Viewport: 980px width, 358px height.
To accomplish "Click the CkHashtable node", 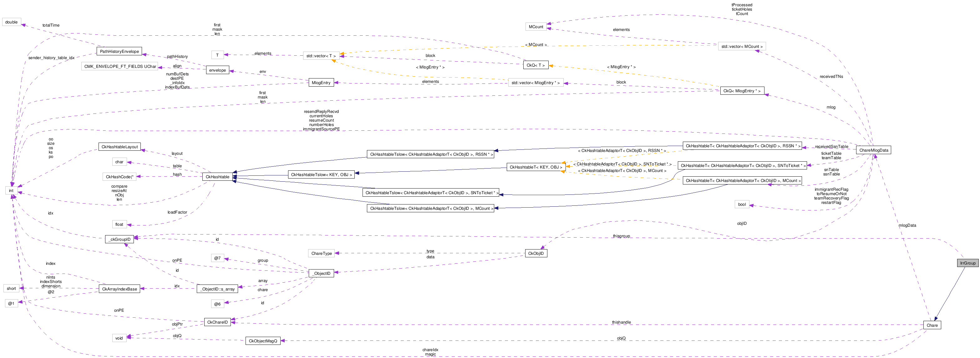I will pos(217,177).
